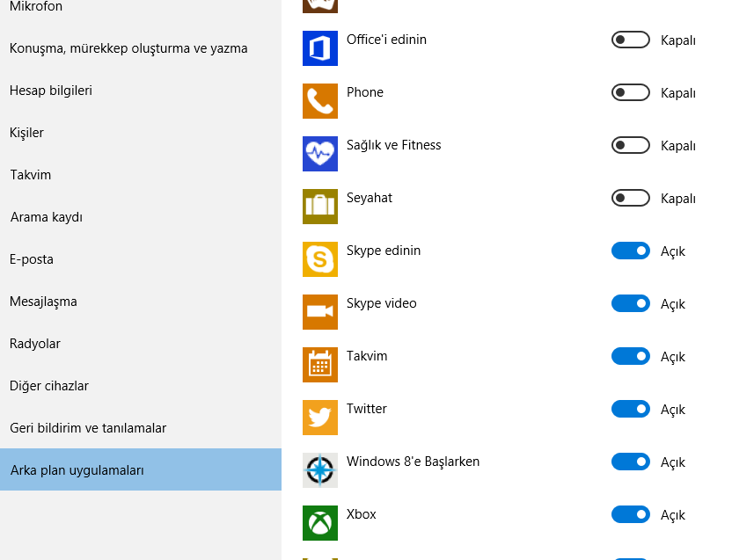Click the Sağlık ve Fitness heart icon

tap(320, 154)
